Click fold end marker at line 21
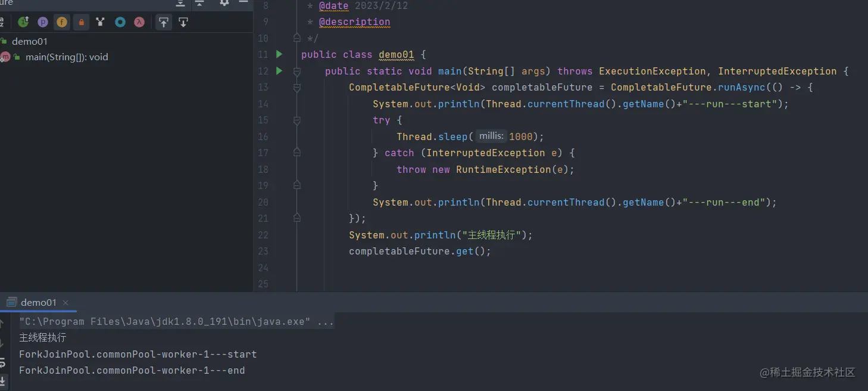The image size is (868, 391). pos(297,218)
